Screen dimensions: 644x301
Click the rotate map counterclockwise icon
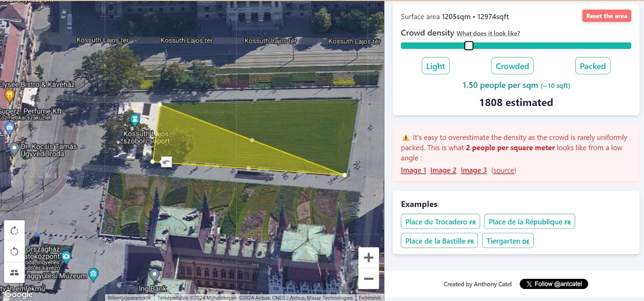[x=14, y=252]
